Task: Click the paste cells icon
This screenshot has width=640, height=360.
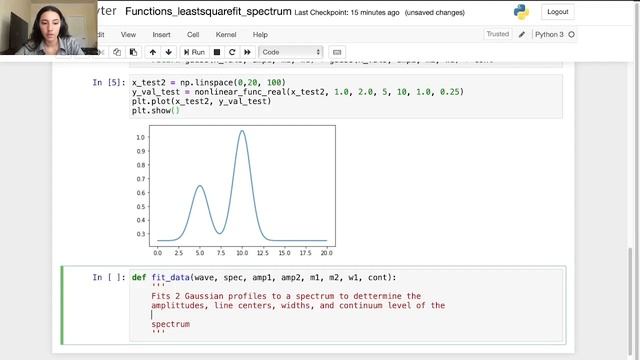Action: tap(133, 52)
